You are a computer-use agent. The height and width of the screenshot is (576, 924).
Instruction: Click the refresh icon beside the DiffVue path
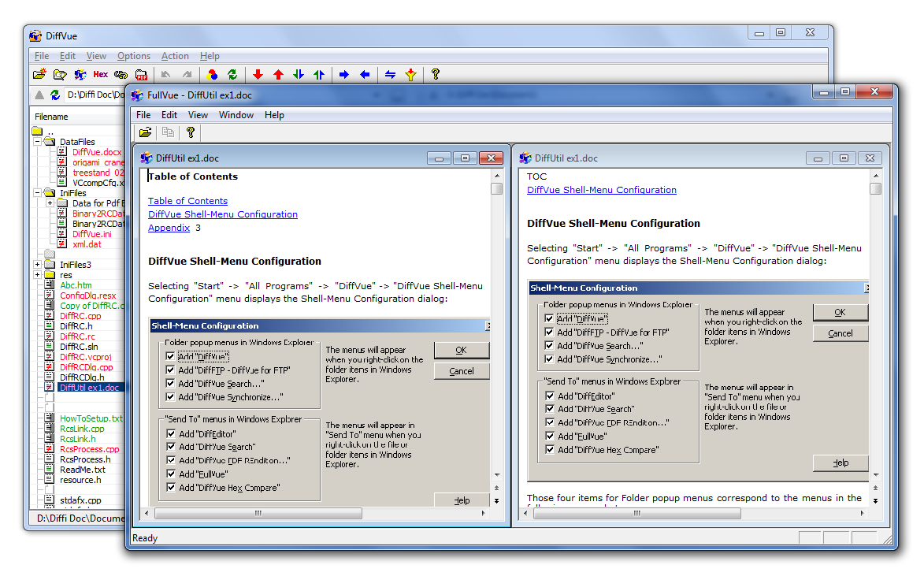55,95
